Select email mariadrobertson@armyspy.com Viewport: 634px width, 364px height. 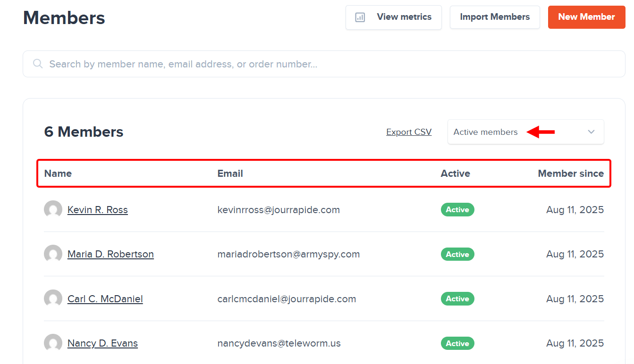(x=288, y=254)
